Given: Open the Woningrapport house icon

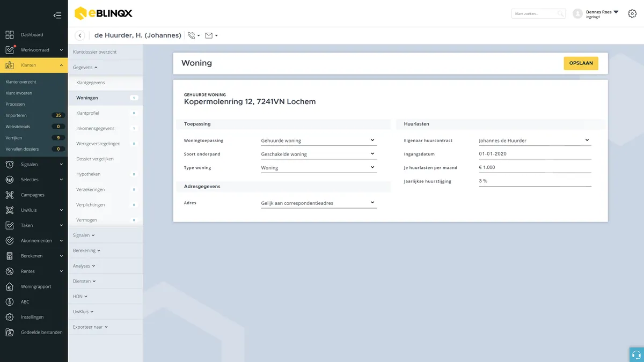Looking at the screenshot, I should click(10, 286).
